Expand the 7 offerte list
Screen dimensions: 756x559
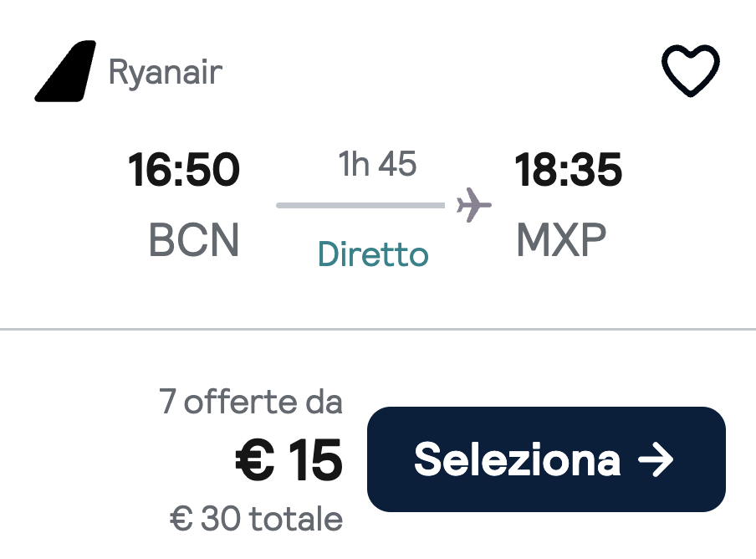[x=251, y=402]
